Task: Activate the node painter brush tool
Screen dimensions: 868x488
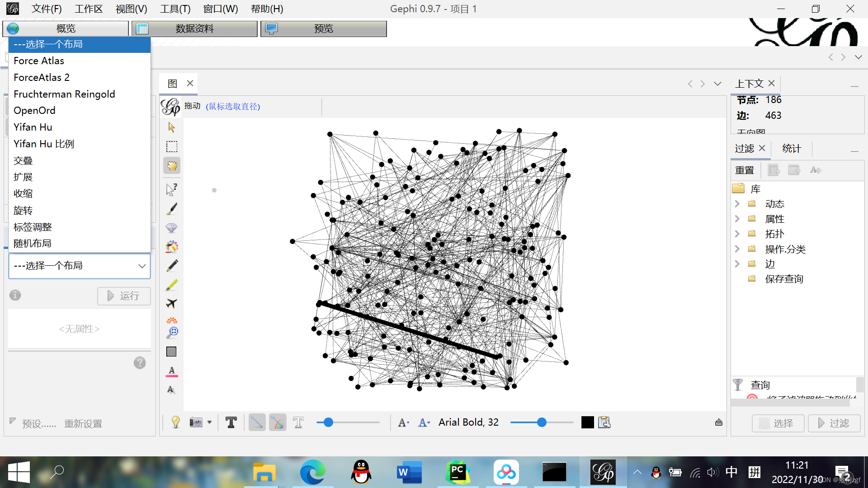Action: (x=171, y=209)
